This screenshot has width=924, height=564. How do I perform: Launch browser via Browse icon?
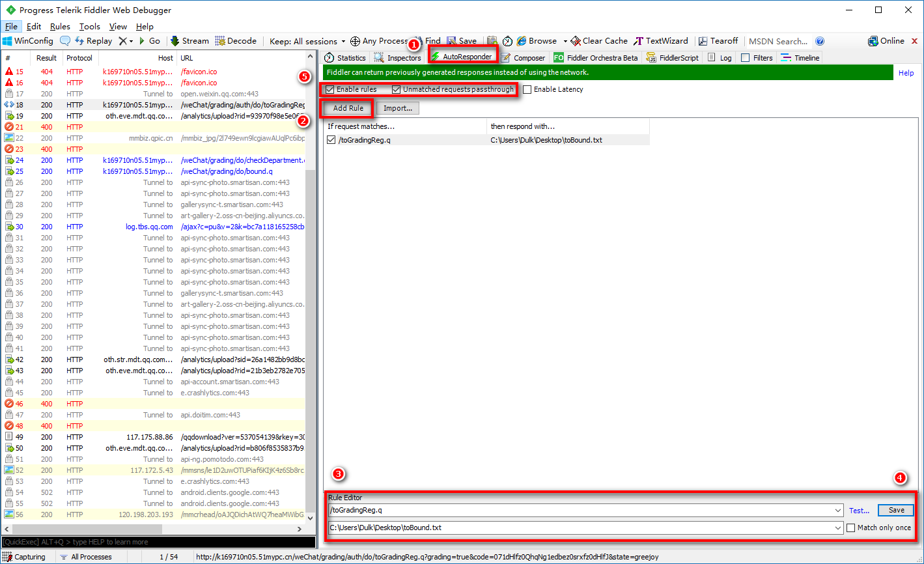(x=537, y=41)
